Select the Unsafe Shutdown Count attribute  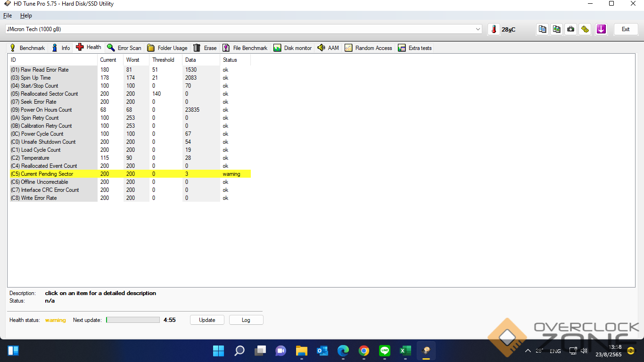[x=129, y=142]
